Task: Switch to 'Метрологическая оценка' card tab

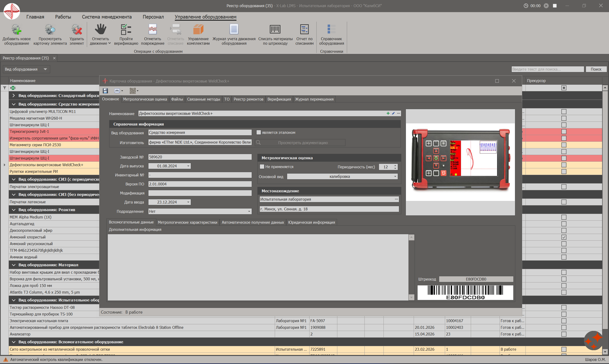Action: coord(145,99)
